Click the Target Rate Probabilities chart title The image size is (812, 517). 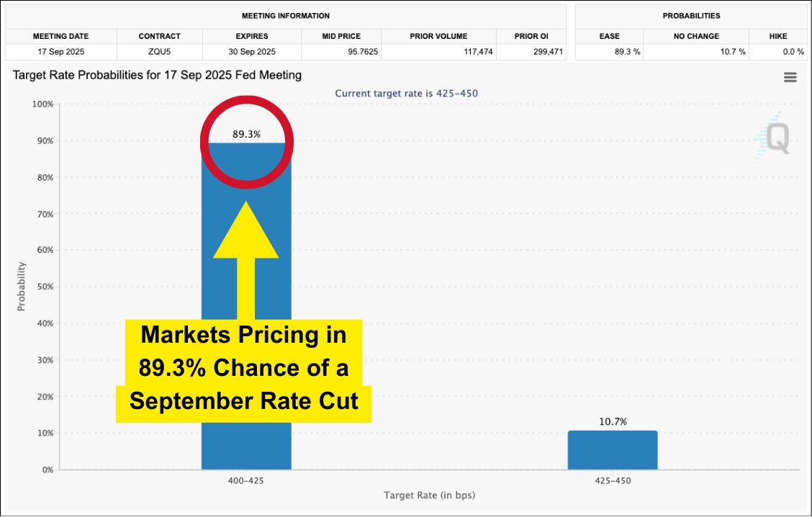157,75
